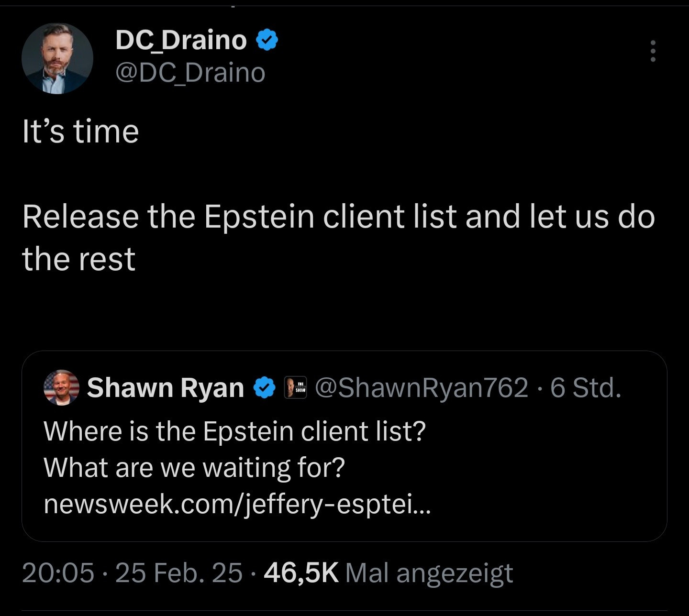
Task: Open Shawn Ryan's small avatar
Action: tap(61, 387)
